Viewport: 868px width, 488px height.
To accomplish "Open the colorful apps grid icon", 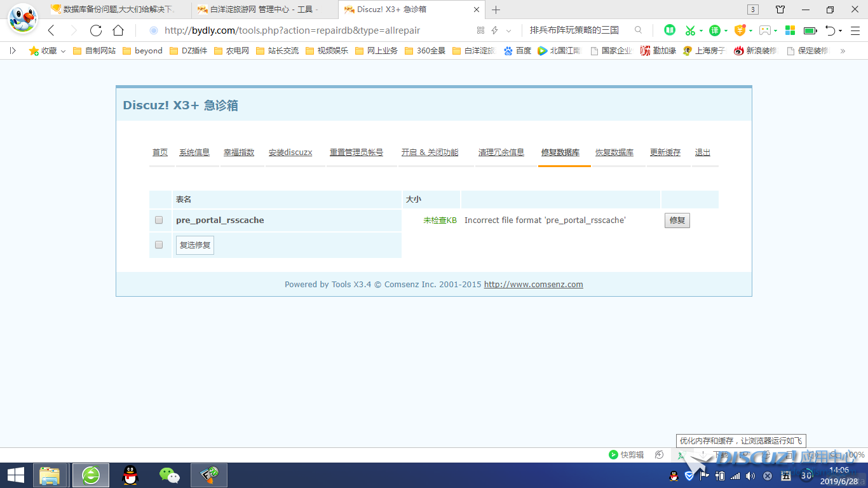I will tap(790, 30).
